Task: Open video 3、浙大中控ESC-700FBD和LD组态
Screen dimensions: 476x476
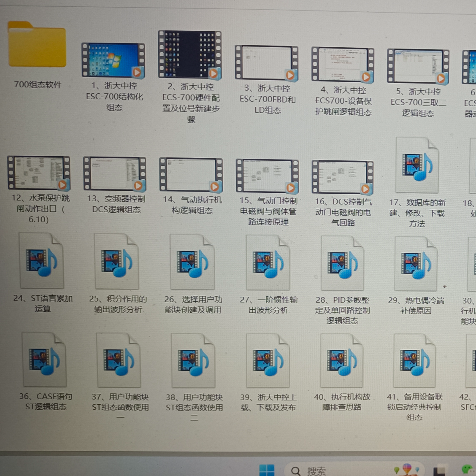Action: pyautogui.click(x=267, y=62)
